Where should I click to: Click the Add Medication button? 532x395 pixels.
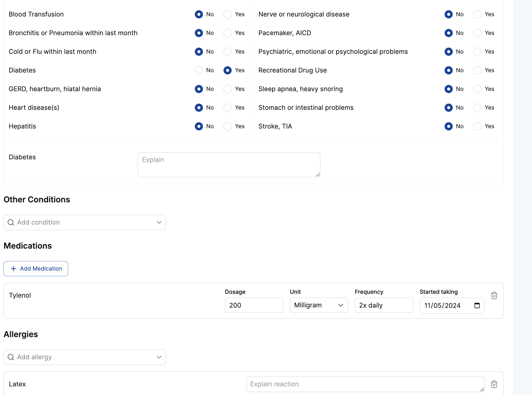click(x=36, y=269)
